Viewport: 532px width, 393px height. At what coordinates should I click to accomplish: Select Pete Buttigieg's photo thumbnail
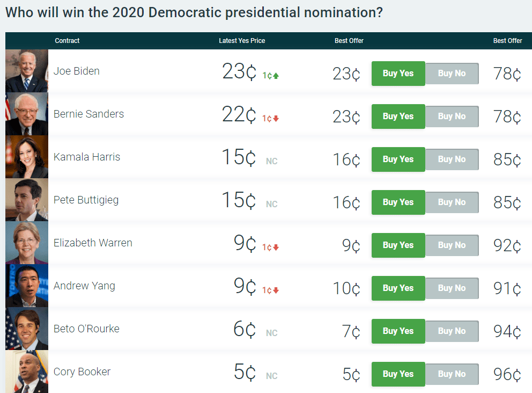pos(27,200)
